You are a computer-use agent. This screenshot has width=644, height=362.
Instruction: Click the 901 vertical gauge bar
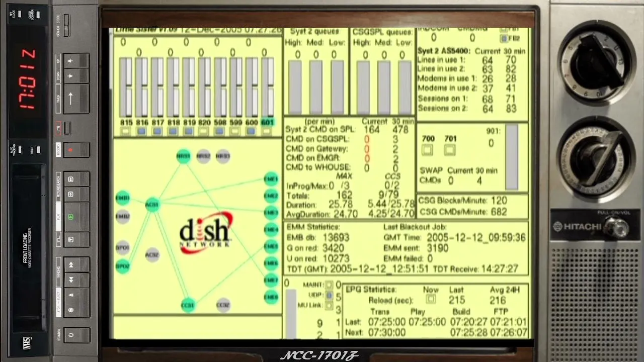512,157
